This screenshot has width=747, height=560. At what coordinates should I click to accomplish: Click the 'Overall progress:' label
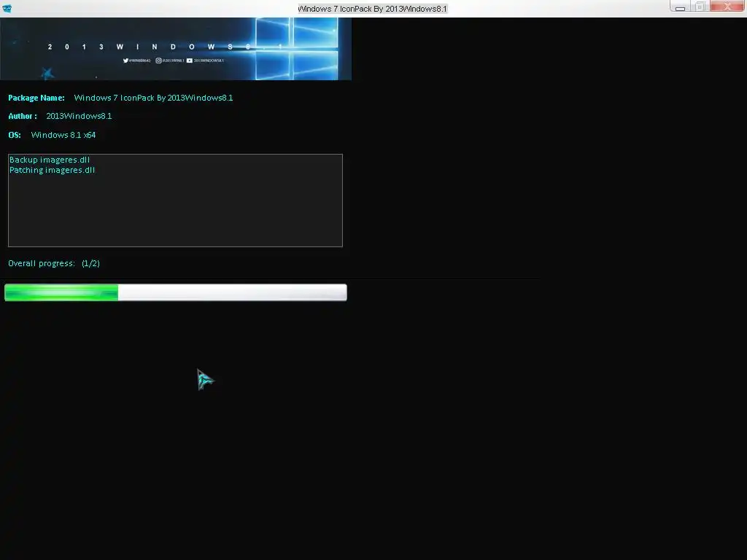[x=42, y=263]
